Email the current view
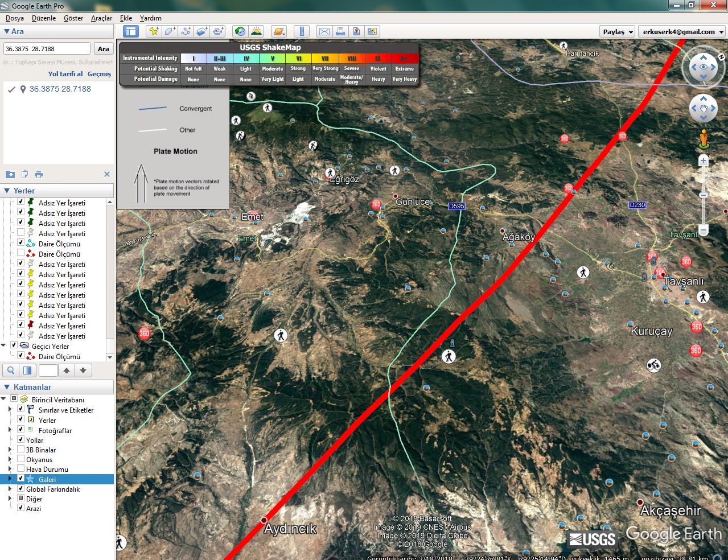Screen dimensions: 728x560 pos(324,31)
